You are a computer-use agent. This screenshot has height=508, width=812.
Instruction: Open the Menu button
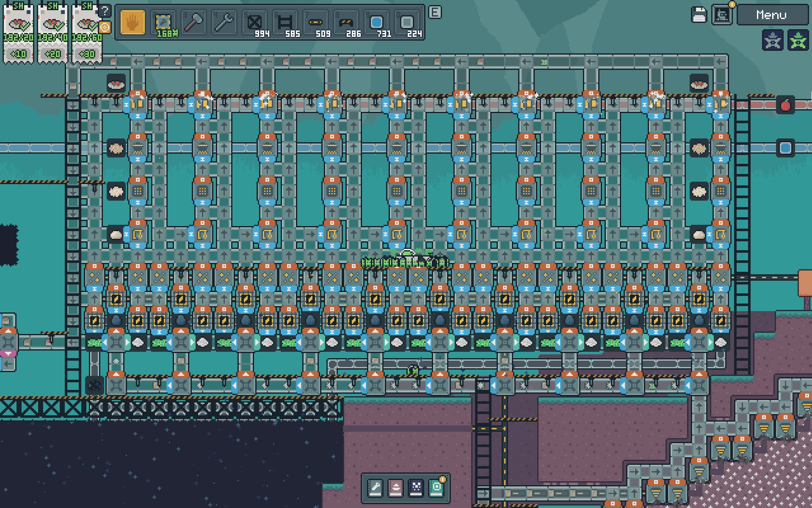point(772,15)
